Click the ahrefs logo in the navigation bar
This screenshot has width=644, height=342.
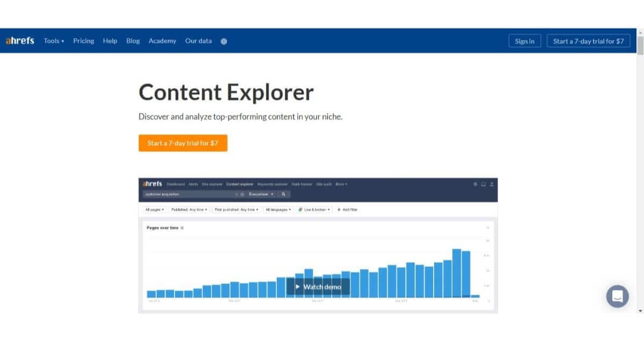(20, 41)
